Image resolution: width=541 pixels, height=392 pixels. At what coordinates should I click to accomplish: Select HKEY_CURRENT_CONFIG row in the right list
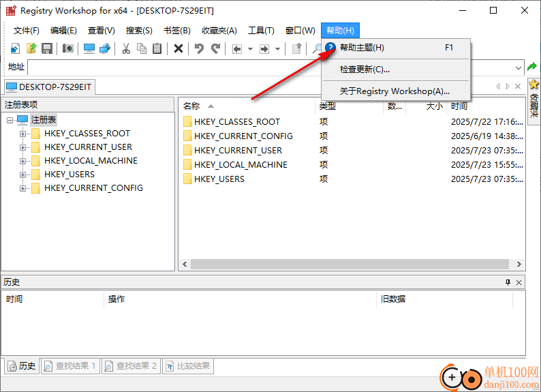353,136
